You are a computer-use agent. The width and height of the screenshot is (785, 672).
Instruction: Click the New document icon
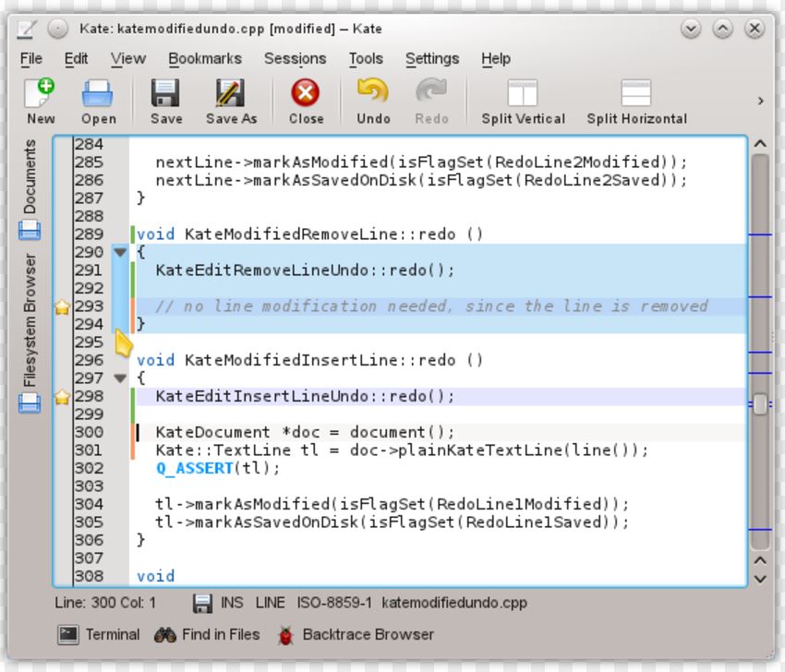point(40,93)
